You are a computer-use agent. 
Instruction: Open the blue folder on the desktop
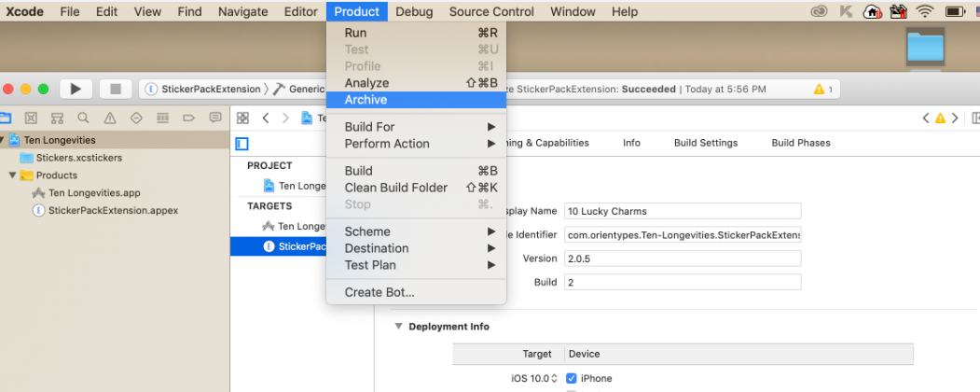[x=925, y=47]
